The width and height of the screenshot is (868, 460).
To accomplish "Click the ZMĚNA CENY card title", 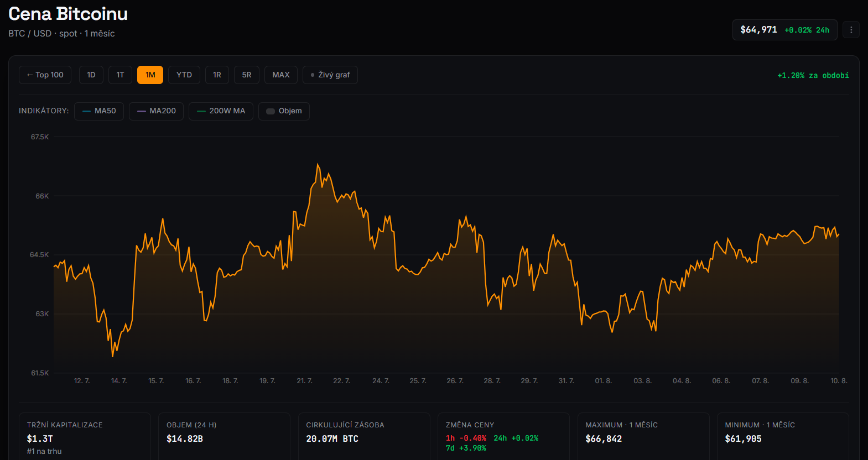I will click(470, 425).
